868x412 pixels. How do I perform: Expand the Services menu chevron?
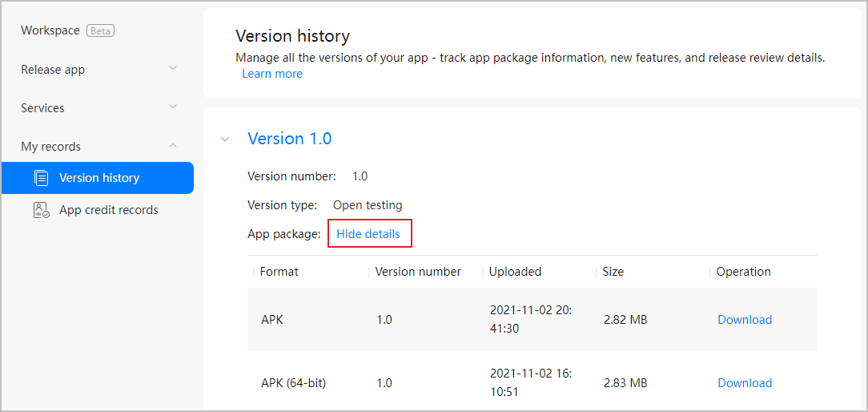(173, 107)
